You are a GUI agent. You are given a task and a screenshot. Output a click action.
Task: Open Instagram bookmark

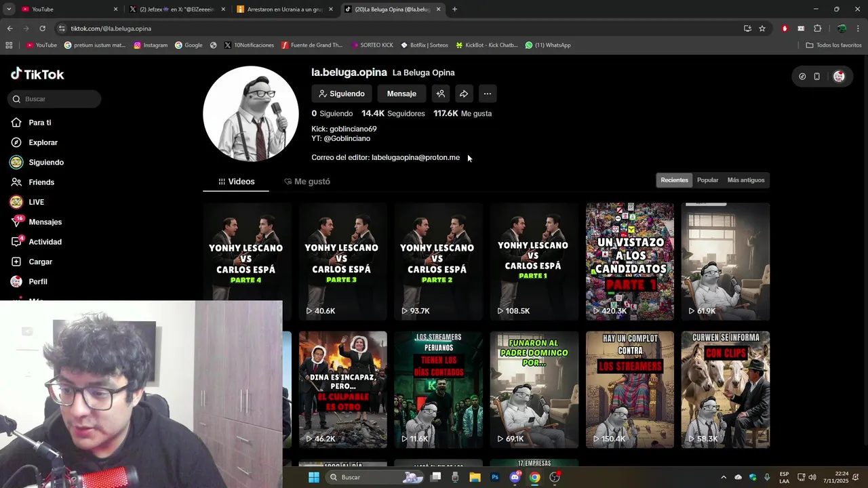[x=151, y=45]
